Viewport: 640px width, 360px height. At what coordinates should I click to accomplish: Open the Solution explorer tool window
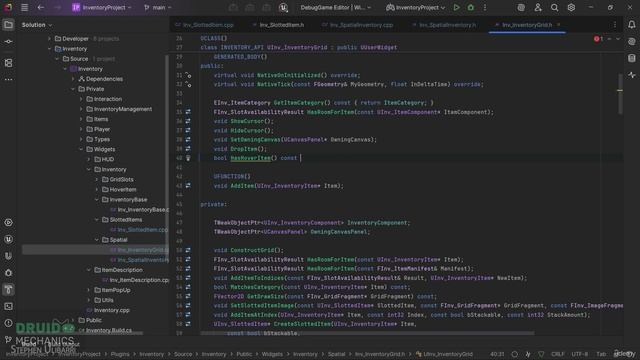pyautogui.click(x=8, y=25)
